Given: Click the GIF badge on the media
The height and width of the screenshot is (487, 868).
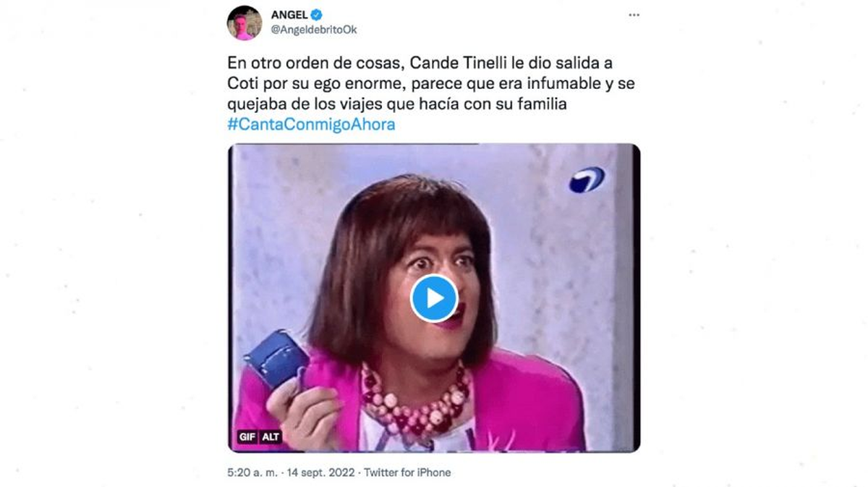Looking at the screenshot, I should [246, 437].
